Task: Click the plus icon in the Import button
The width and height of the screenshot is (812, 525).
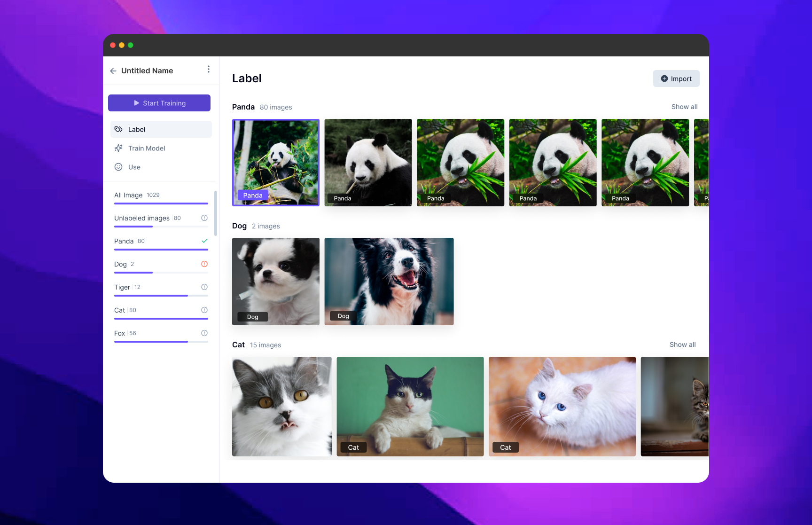Action: [x=664, y=78]
